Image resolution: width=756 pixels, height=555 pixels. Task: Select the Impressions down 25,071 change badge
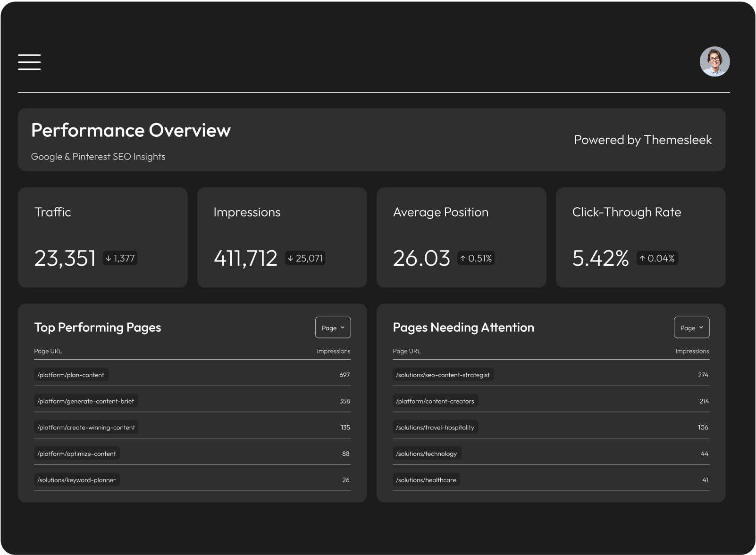[305, 258]
